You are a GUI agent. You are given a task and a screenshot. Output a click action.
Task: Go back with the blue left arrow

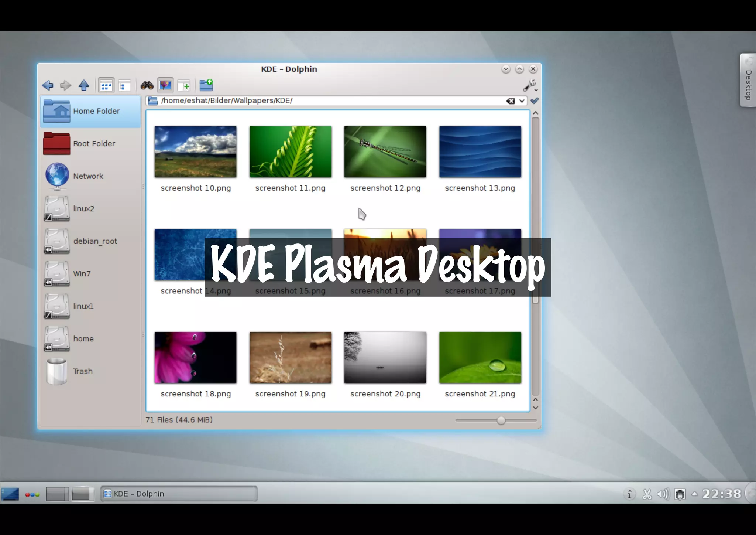pos(48,85)
